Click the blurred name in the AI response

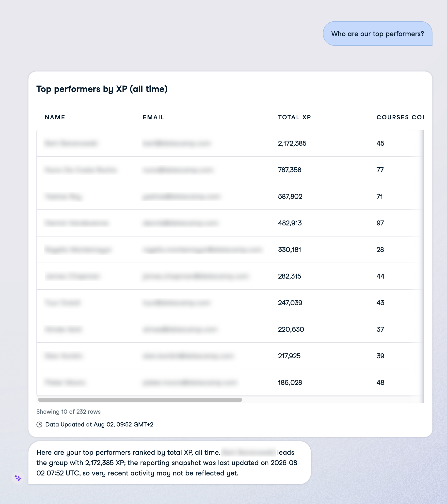(248, 452)
